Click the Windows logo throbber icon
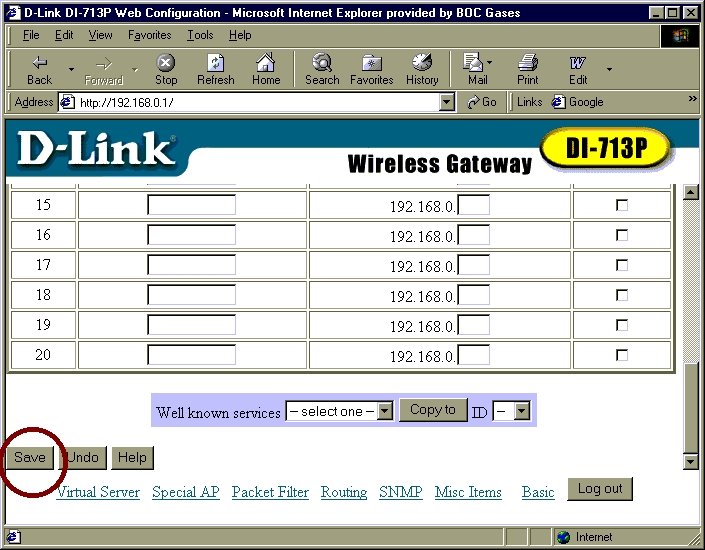This screenshot has width=705, height=550. (x=680, y=36)
